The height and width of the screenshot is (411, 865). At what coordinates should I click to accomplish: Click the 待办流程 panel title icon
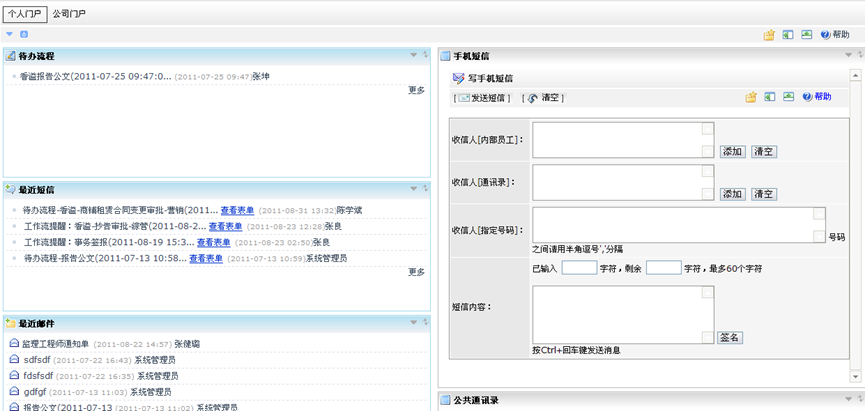(10, 56)
